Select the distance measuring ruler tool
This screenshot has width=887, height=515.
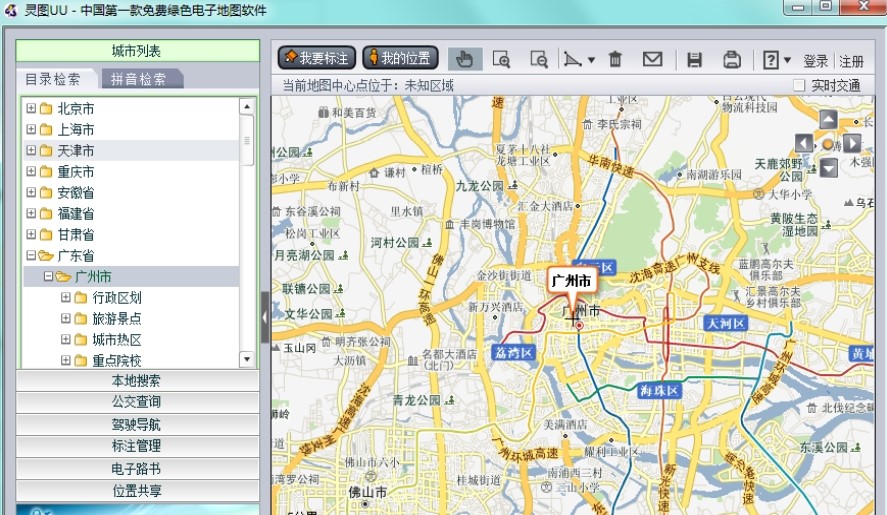[x=574, y=59]
